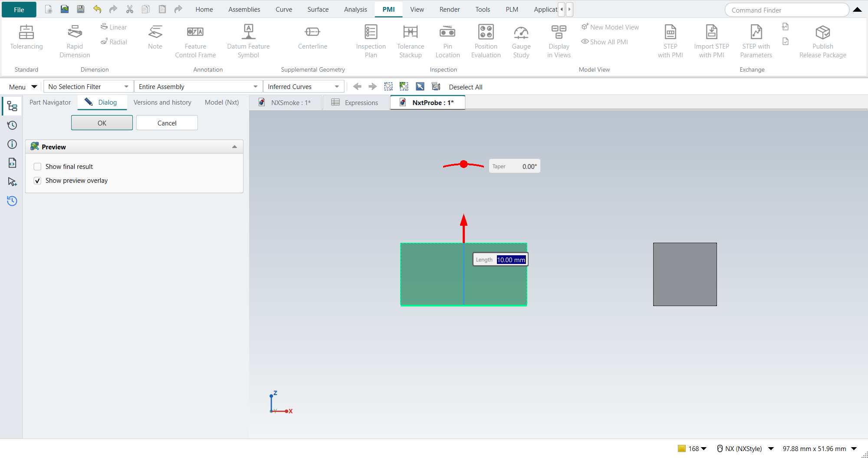Import STEP with PMI file

pos(711,41)
